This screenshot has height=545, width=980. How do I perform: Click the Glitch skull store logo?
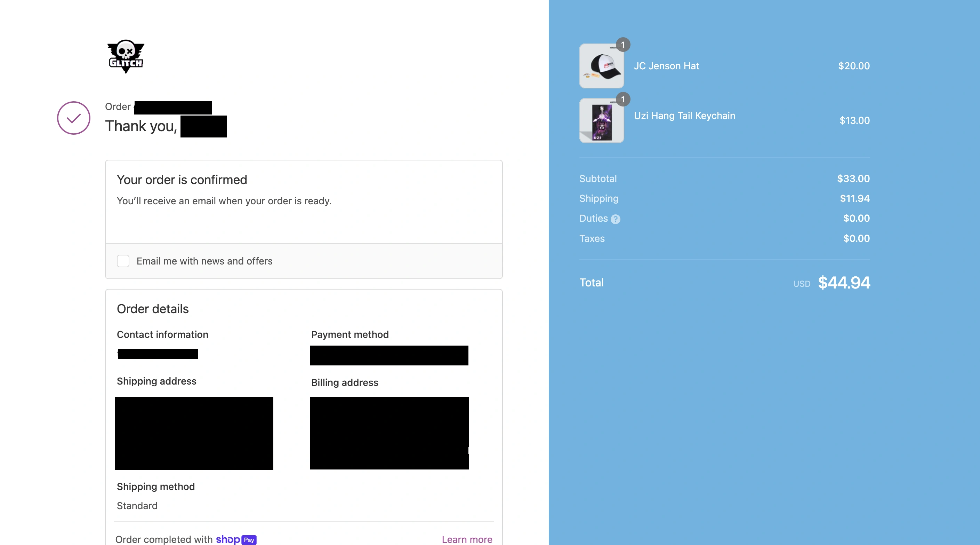point(126,56)
